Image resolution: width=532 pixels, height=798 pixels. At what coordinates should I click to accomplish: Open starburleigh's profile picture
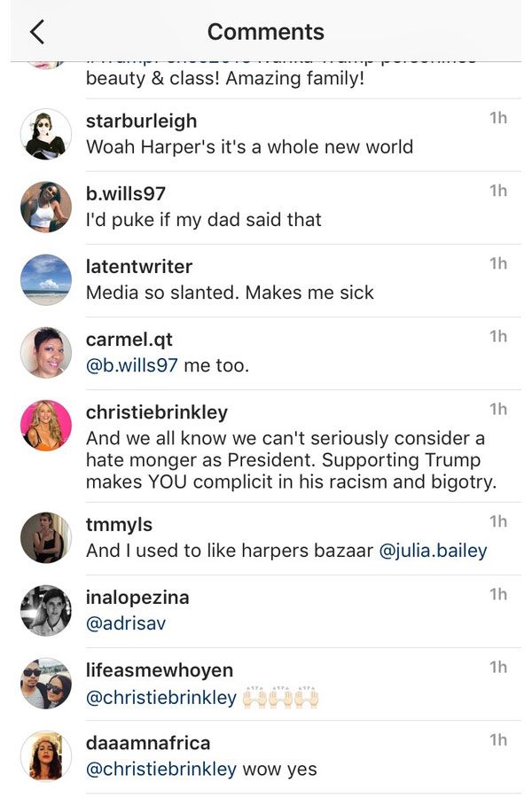[46, 135]
